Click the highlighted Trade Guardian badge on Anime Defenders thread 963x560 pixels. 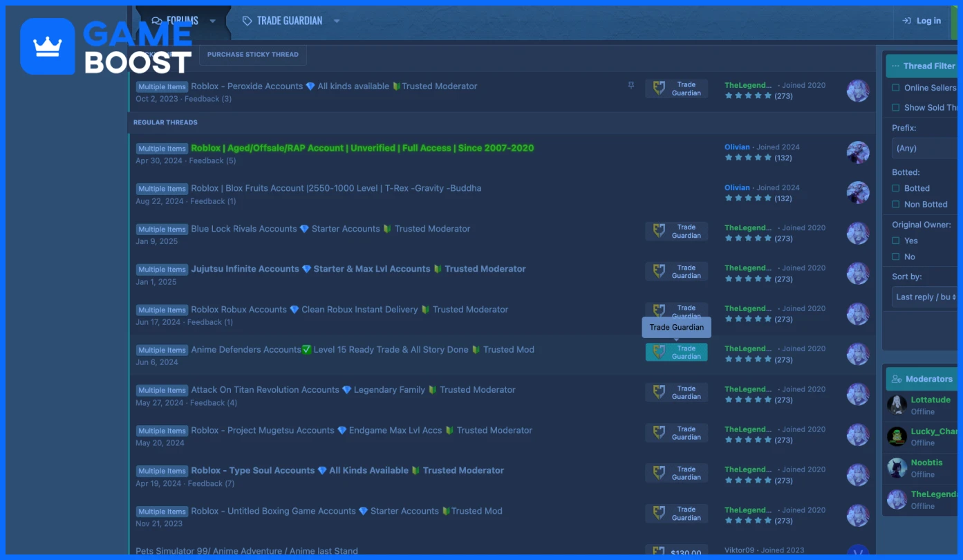tap(676, 352)
